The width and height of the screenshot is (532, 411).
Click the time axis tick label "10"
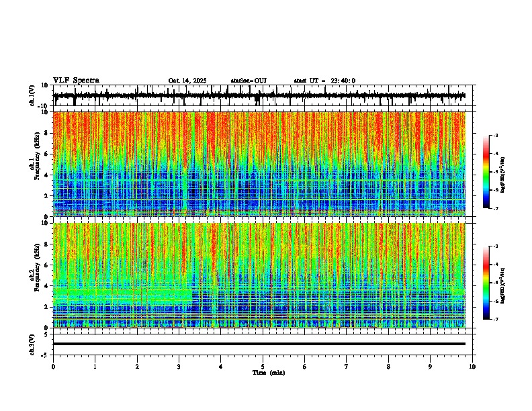(x=472, y=367)
